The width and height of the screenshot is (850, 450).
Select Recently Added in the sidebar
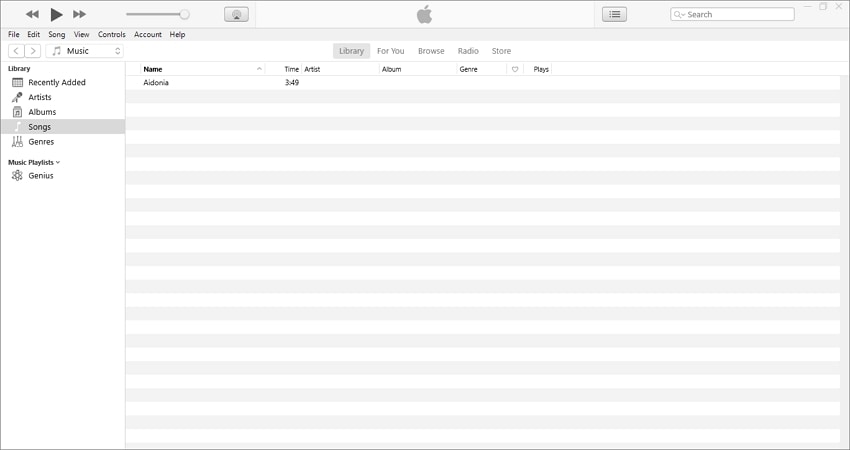63,82
